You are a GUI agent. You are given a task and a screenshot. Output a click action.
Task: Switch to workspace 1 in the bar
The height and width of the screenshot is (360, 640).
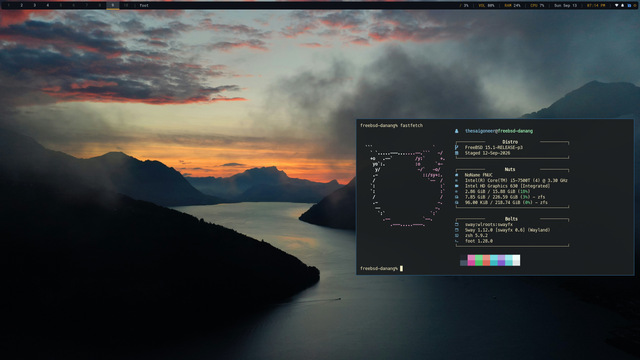pos(8,5)
